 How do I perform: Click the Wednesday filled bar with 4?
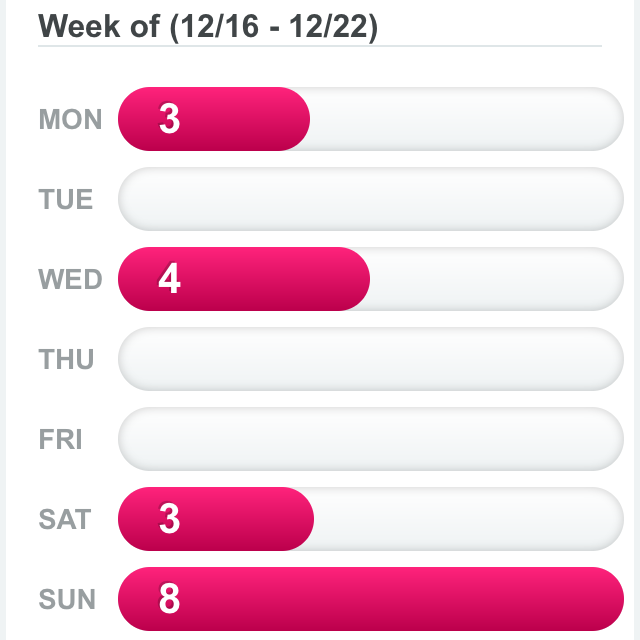pyautogui.click(x=244, y=279)
